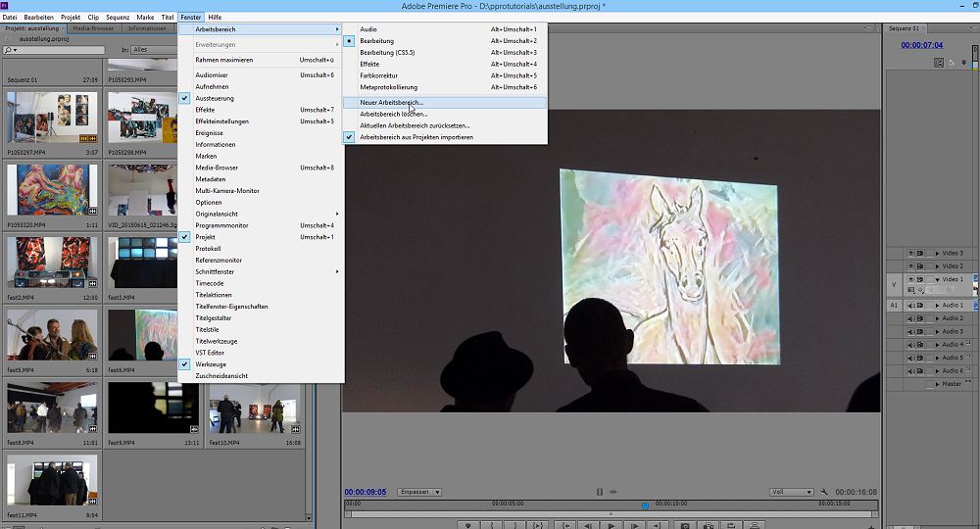Expand the Originalansicht submenu
Image resolution: width=980 pixels, height=529 pixels.
click(262, 214)
